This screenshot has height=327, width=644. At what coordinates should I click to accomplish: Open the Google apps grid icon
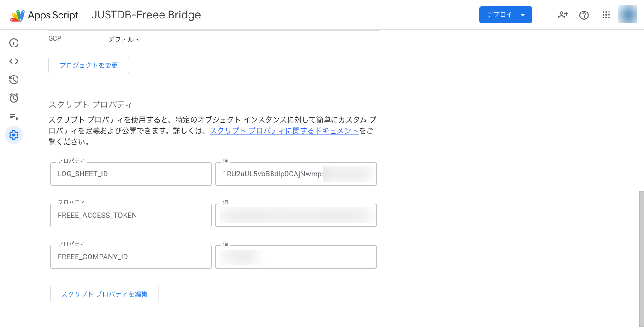[606, 15]
